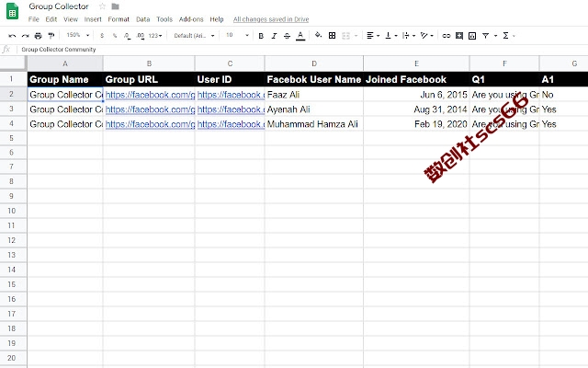Expand the filter views arrow
588x368 pixels.
pos(495,36)
